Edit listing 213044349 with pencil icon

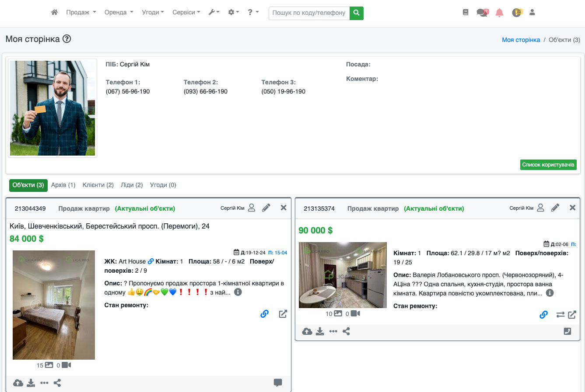(x=266, y=208)
